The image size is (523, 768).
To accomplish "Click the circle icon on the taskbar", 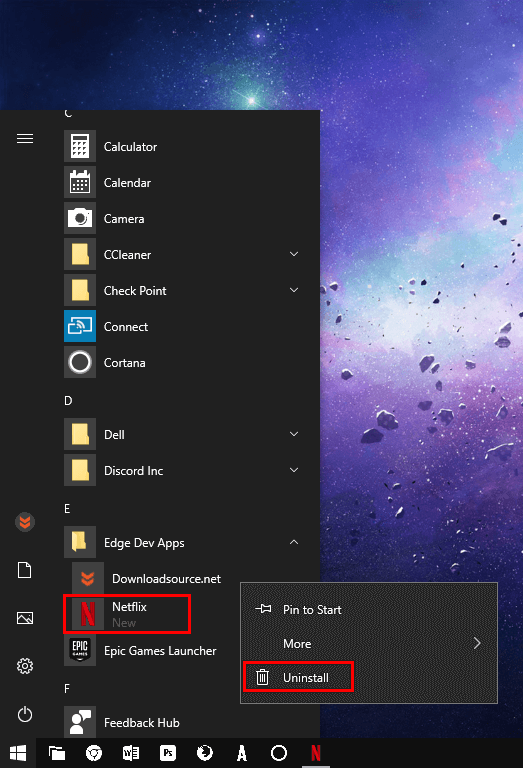I will [x=279, y=753].
